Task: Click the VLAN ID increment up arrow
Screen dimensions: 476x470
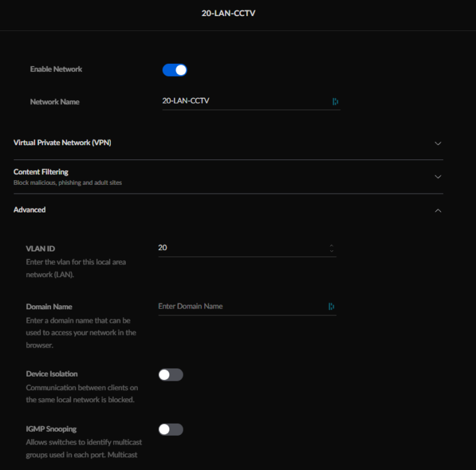Action: (x=331, y=245)
